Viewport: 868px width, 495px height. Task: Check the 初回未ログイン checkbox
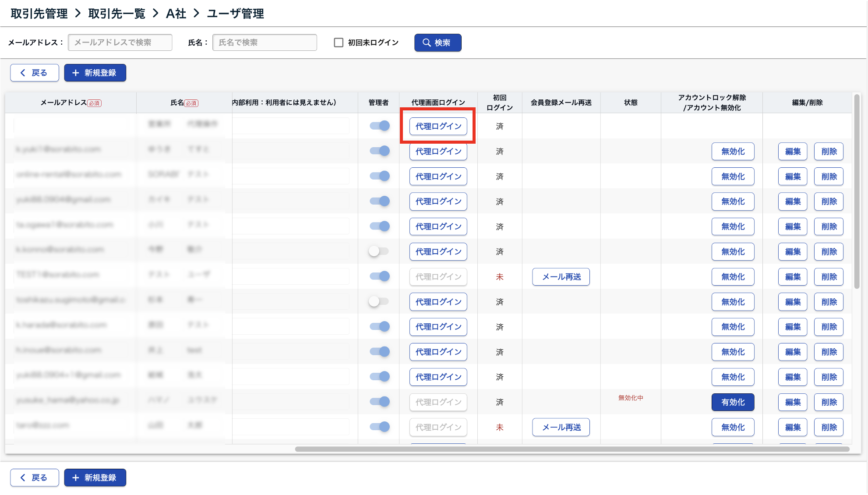coord(339,42)
